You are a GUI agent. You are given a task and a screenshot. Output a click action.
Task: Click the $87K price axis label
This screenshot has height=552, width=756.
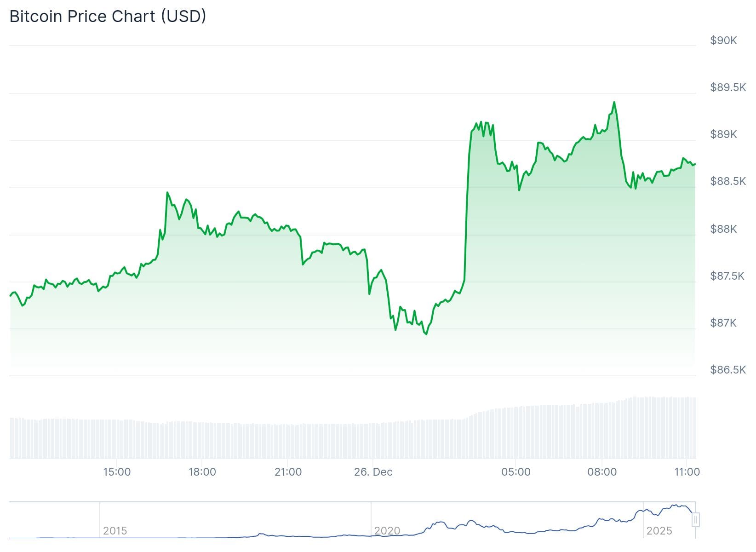[x=723, y=323]
